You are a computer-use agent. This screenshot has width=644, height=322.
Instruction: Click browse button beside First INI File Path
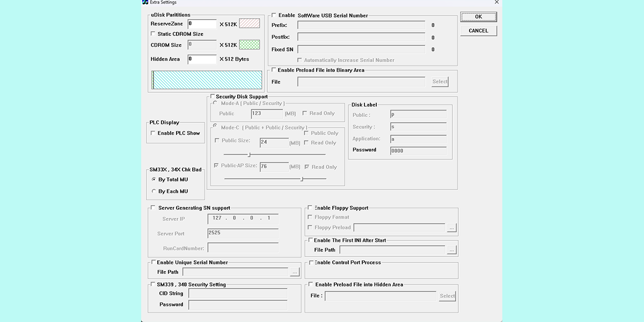tap(451, 250)
